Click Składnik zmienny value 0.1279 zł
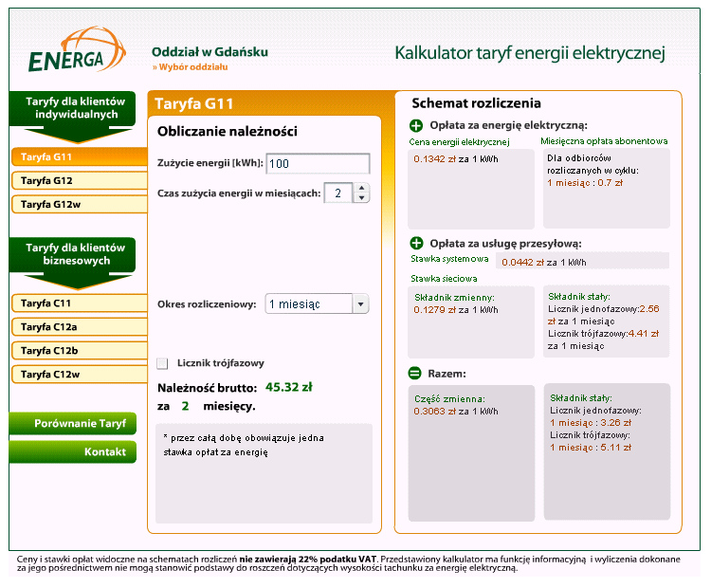711x588 pixels. pyautogui.click(x=434, y=310)
